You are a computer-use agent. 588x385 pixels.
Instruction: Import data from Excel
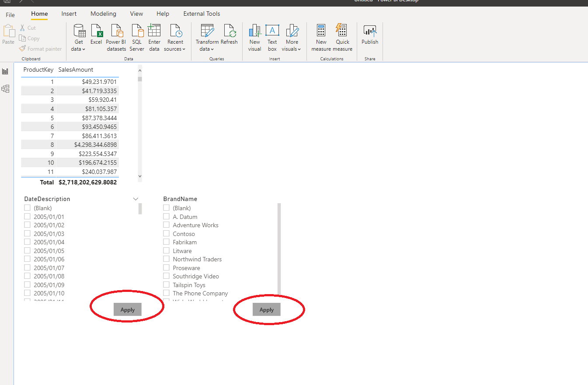[96, 37]
